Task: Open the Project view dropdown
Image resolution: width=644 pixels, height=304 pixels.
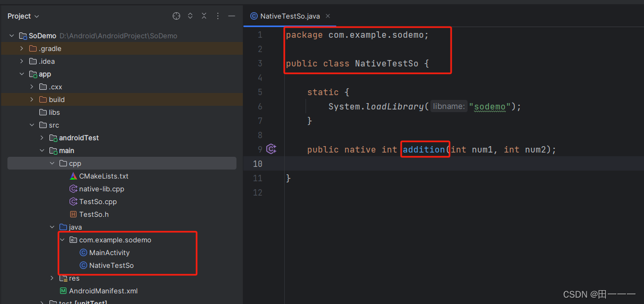Action: point(23,16)
